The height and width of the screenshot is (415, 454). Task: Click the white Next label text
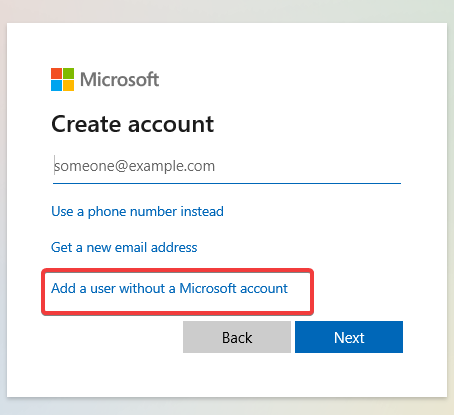(349, 338)
